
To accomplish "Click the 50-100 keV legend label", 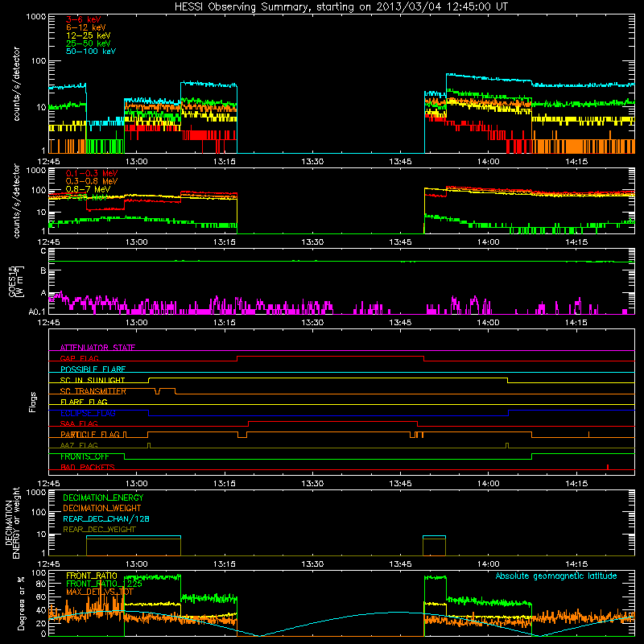I will coord(91,52).
